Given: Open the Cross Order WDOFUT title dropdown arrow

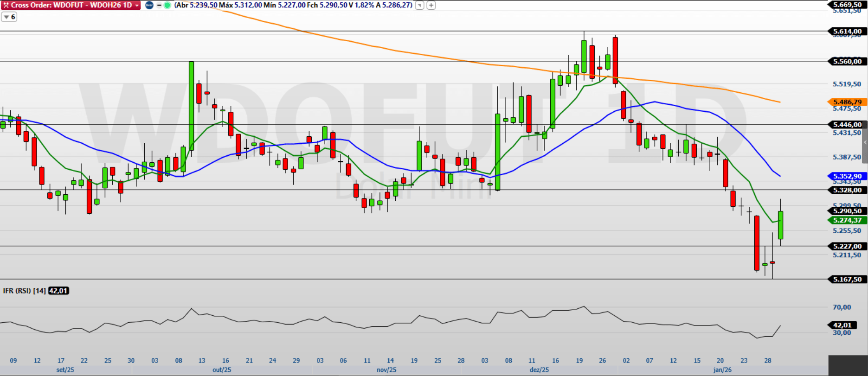Looking at the screenshot, I should coord(137,5).
